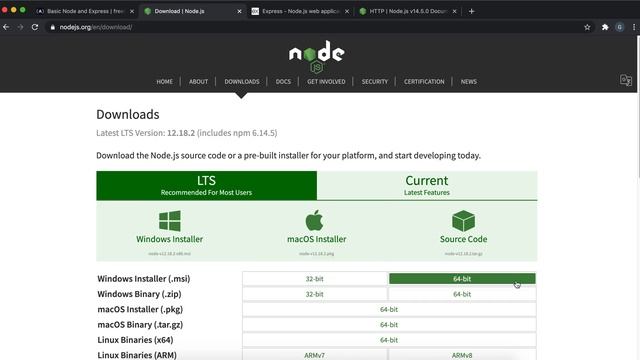Open a new browser tab
640x360 pixels.
471,11
